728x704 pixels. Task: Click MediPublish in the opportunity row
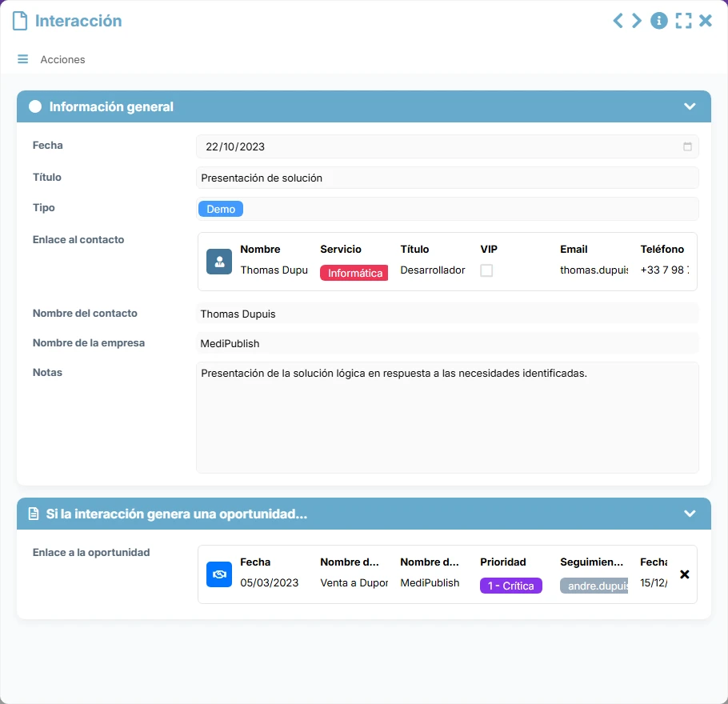tap(430, 582)
